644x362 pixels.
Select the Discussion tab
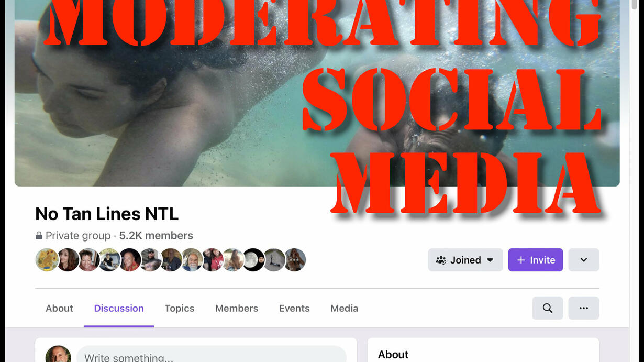point(119,309)
